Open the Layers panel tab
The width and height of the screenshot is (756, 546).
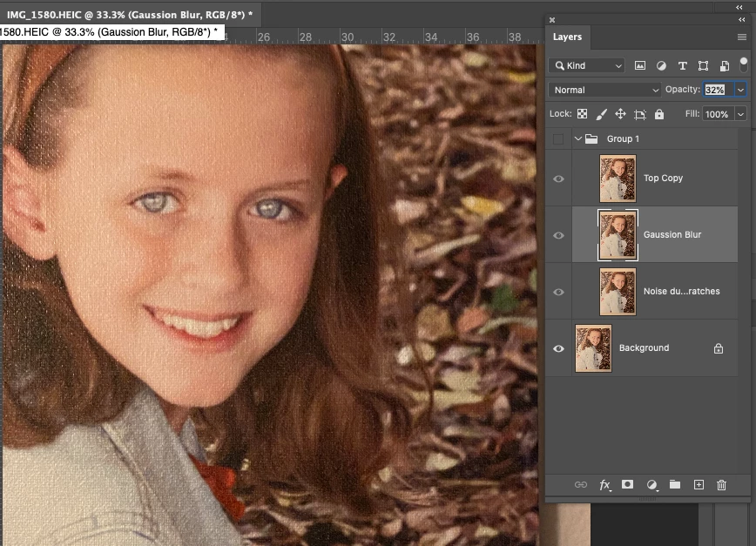(568, 37)
